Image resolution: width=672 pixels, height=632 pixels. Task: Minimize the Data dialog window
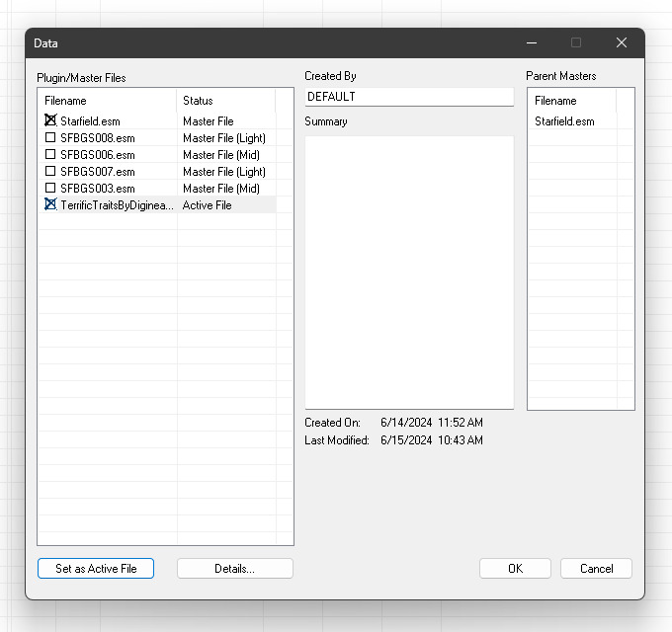coord(532,42)
